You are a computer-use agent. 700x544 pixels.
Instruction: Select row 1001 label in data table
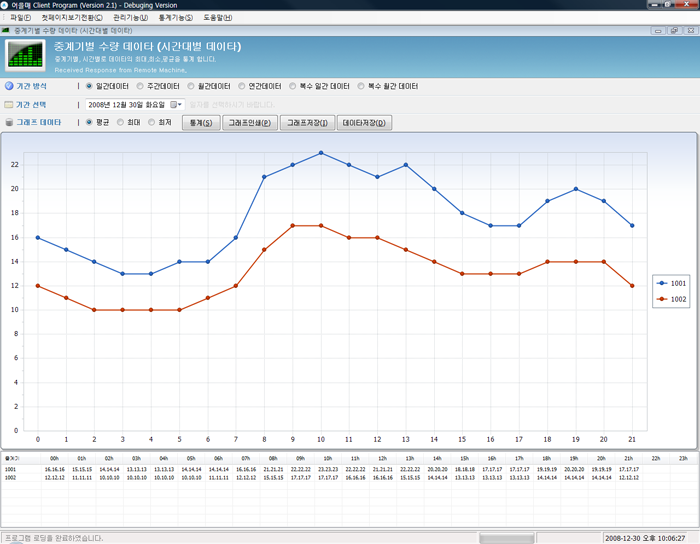10,469
